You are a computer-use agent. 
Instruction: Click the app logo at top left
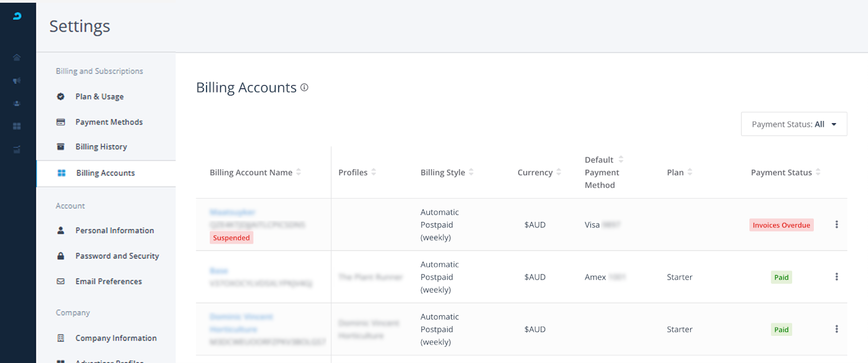coord(17,16)
